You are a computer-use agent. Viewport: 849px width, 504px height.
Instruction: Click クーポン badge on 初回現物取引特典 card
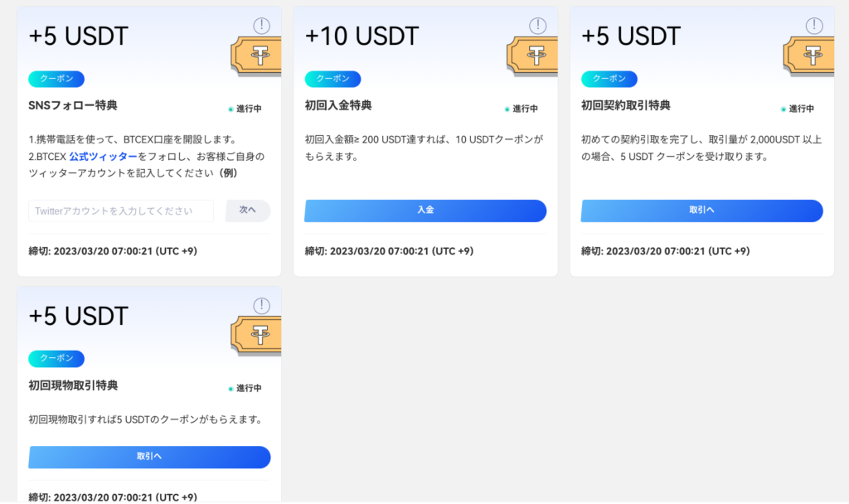[x=56, y=358]
